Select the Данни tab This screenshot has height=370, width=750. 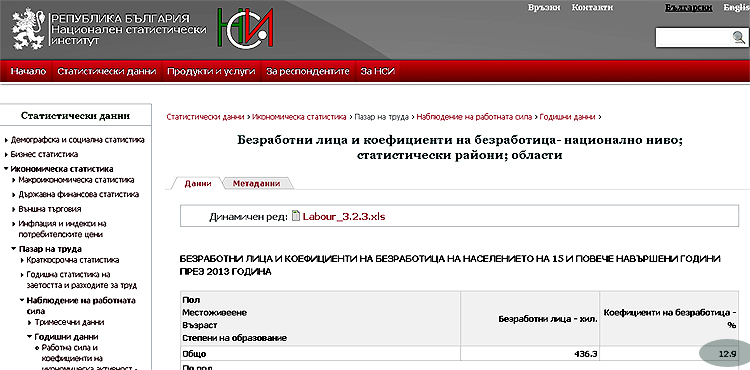[x=198, y=184]
